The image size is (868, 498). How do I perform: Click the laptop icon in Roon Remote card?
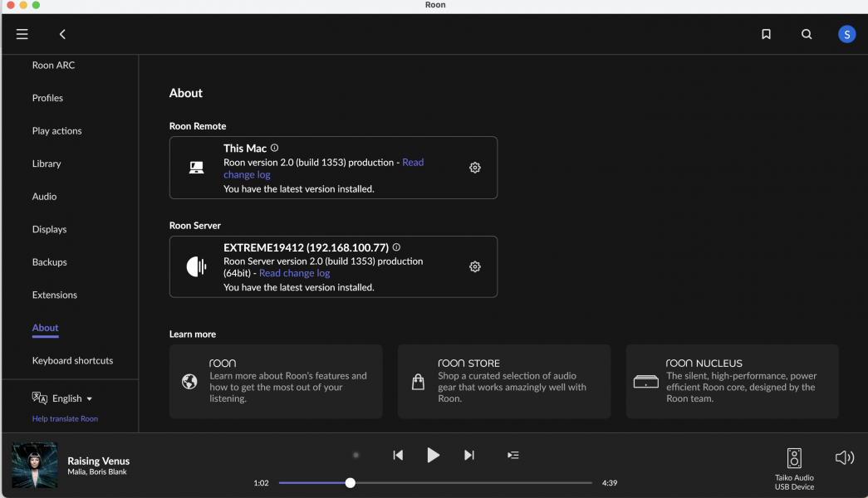point(197,168)
